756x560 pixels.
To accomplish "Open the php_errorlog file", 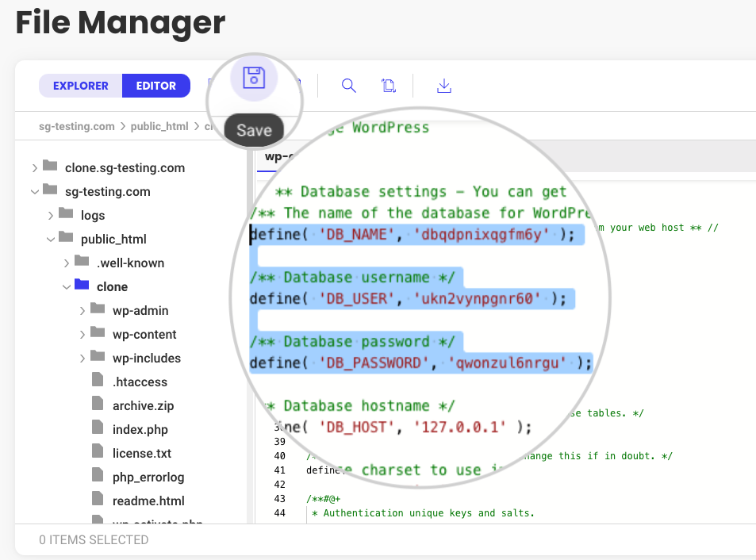I will tap(148, 477).
